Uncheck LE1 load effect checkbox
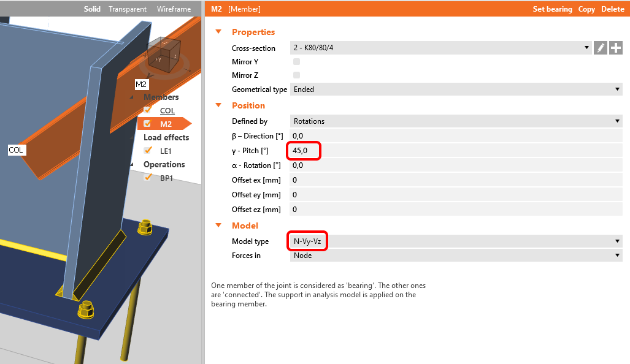The width and height of the screenshot is (630, 364). [x=147, y=151]
